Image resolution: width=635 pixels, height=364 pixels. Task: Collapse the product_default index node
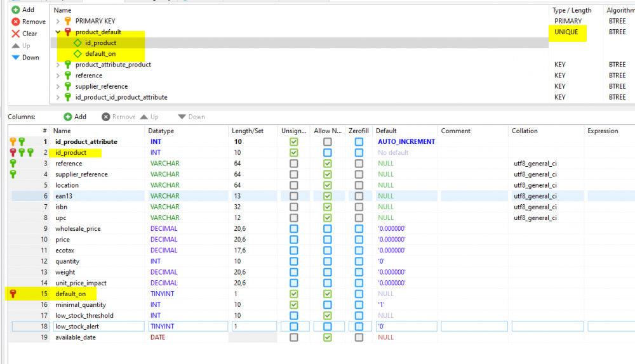(58, 32)
